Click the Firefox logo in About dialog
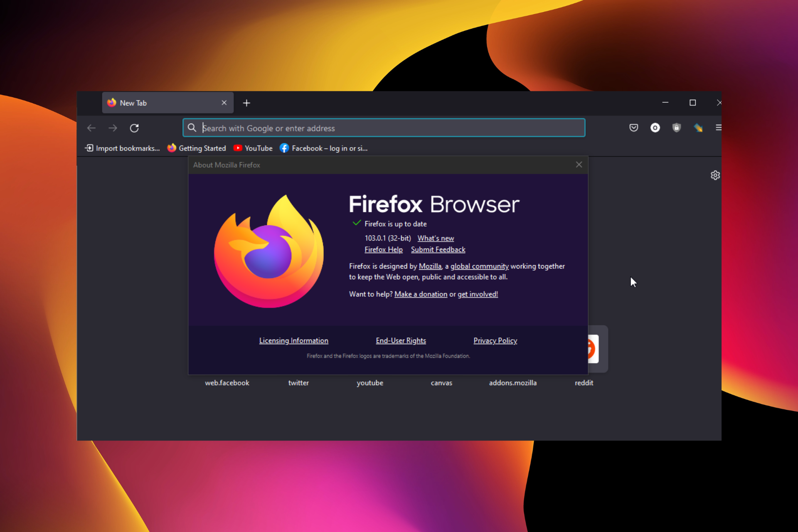 pos(269,251)
